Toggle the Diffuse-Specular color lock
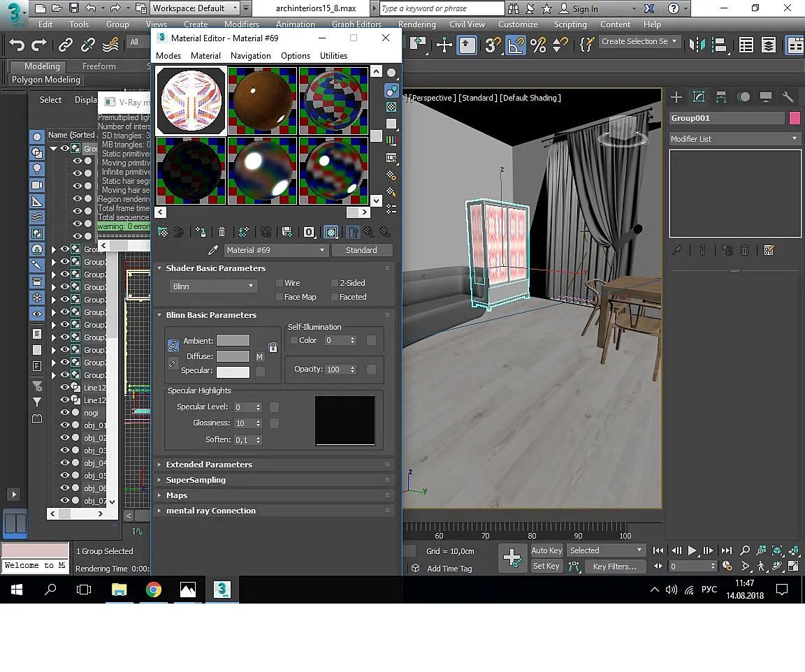 point(172,363)
